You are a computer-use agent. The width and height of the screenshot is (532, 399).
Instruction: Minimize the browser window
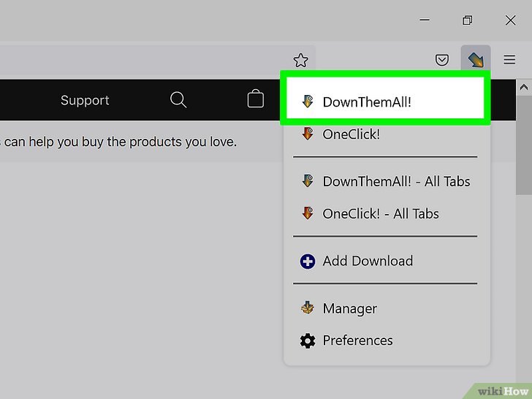(425, 20)
